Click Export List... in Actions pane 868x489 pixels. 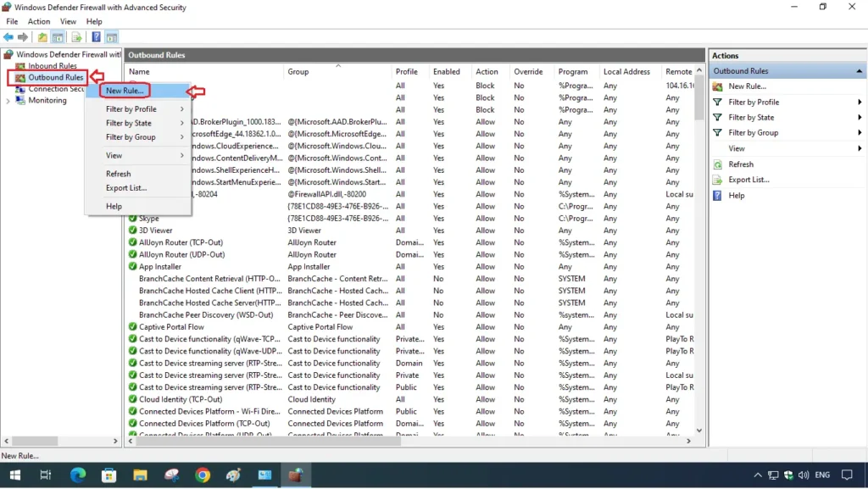(748, 180)
